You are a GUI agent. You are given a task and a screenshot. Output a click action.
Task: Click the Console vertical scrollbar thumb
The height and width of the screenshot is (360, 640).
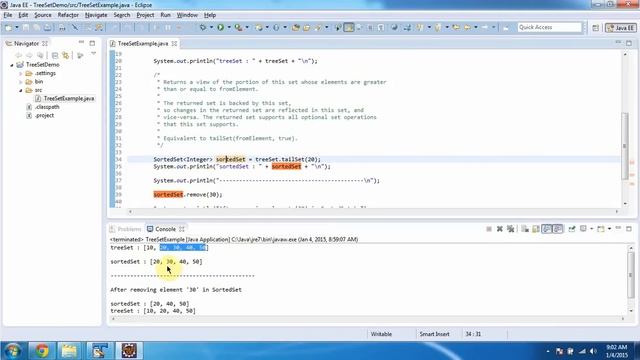631,275
